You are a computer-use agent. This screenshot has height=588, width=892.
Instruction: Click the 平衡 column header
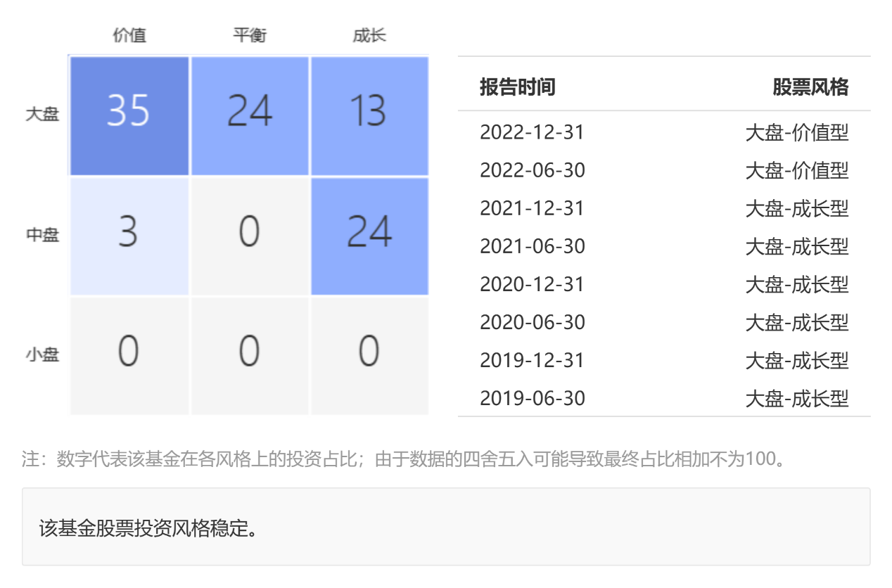250,35
